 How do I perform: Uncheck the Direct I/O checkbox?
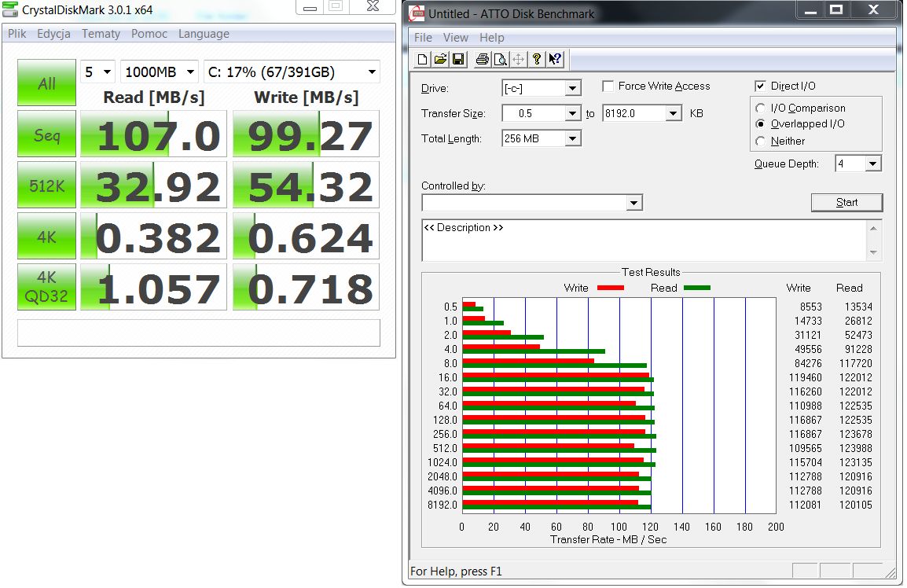click(x=761, y=86)
